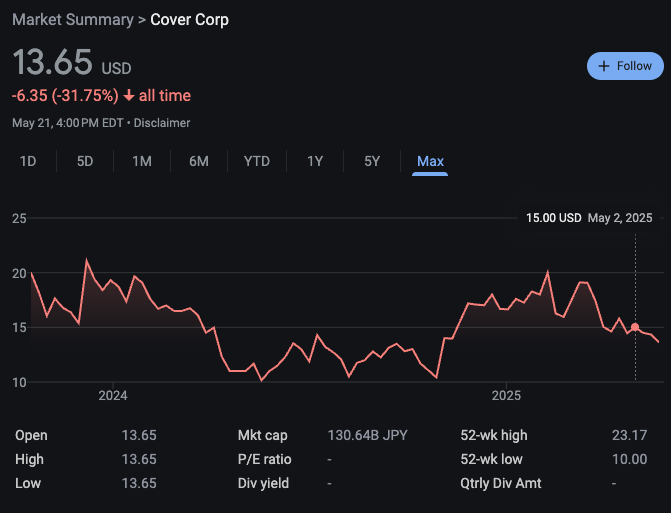Select the 5Y time range
Screen dimensions: 671x513
[x=372, y=161]
